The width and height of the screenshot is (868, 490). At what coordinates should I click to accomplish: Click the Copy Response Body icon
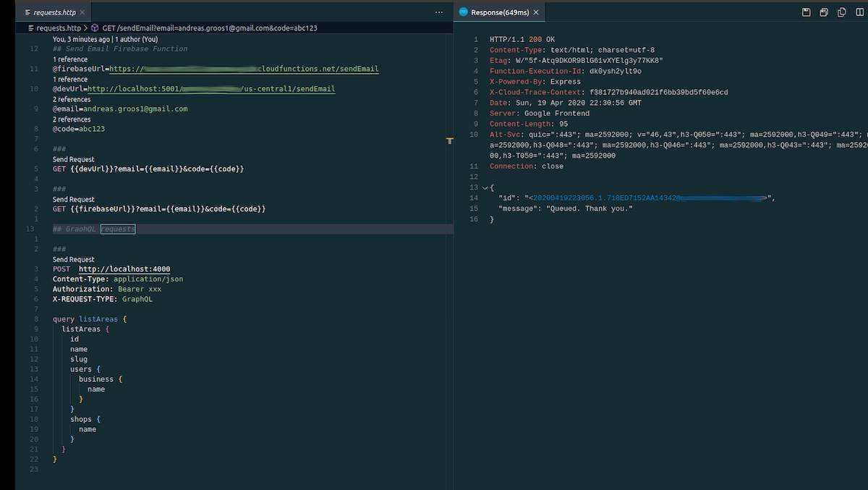pyautogui.click(x=841, y=12)
